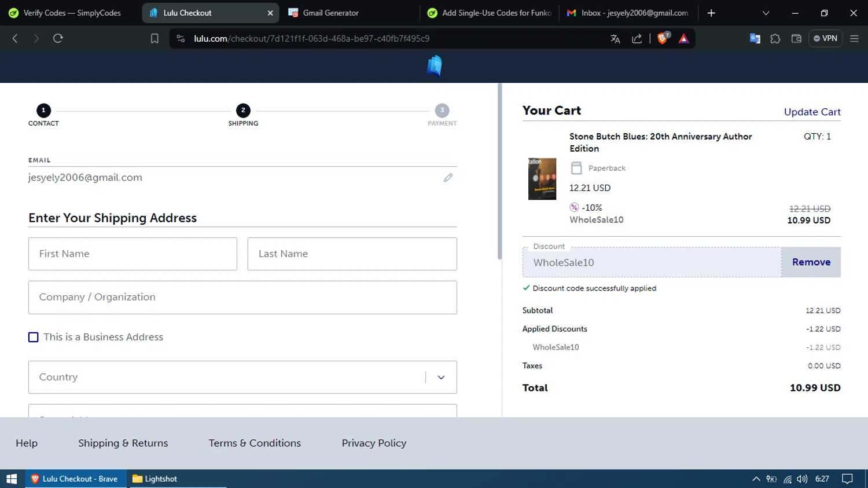Open the Help footer link
Screen dimensions: 868x488
click(x=27, y=443)
